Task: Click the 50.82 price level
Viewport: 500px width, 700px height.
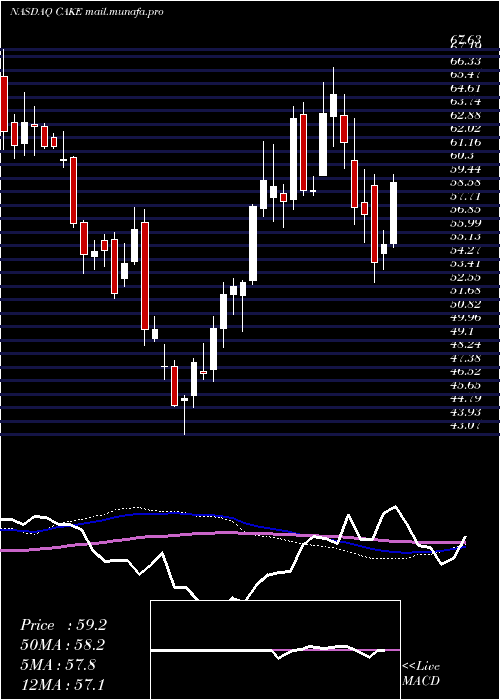Action: point(466,304)
